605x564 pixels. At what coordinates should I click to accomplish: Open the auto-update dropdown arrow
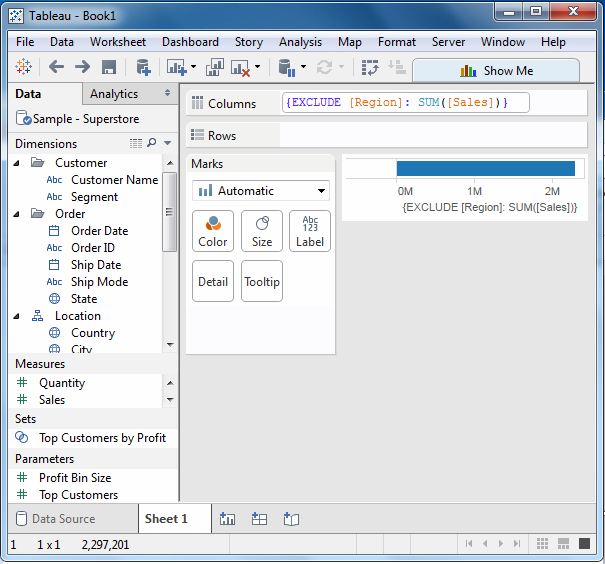pyautogui.click(x=304, y=67)
